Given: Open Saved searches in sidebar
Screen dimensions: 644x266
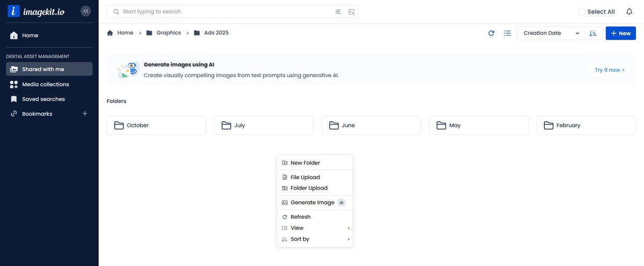Looking at the screenshot, I should 49,99.
